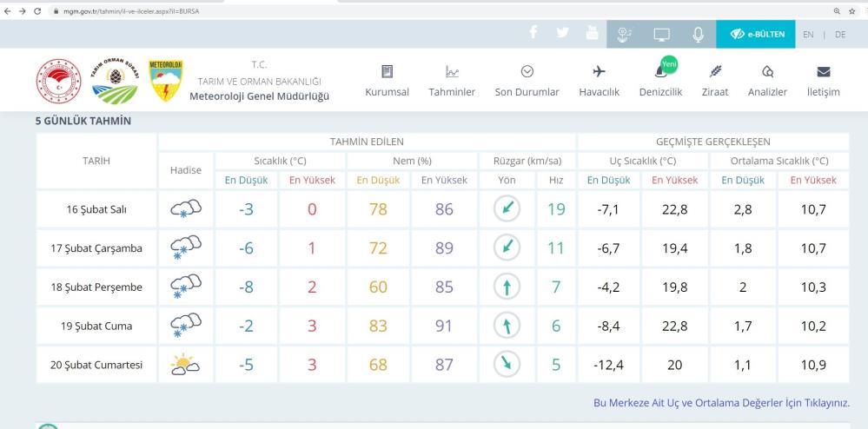The height and width of the screenshot is (429, 868).
Task: Expand the Son Durumlar menu
Action: (527, 81)
